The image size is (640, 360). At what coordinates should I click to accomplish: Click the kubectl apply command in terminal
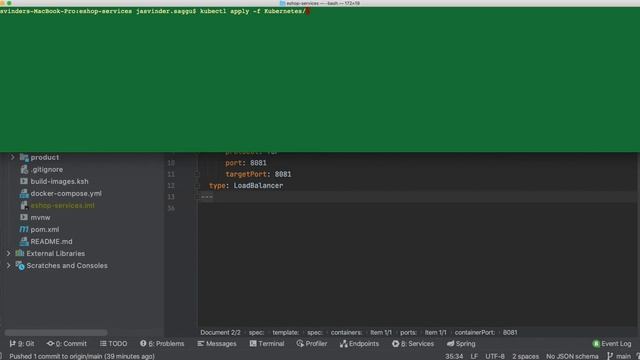pos(252,11)
